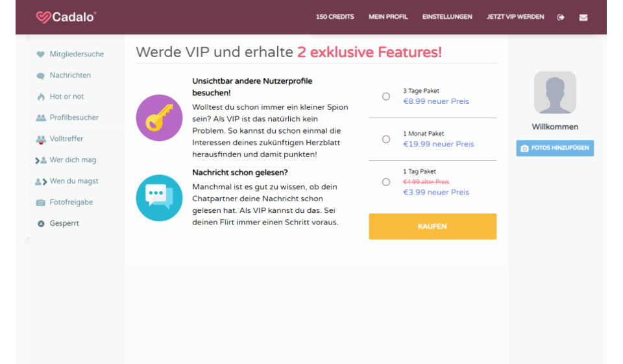Viewport: 623px width, 364px height.
Task: Select the 1 Tag Paket radio button
Action: pyautogui.click(x=386, y=182)
